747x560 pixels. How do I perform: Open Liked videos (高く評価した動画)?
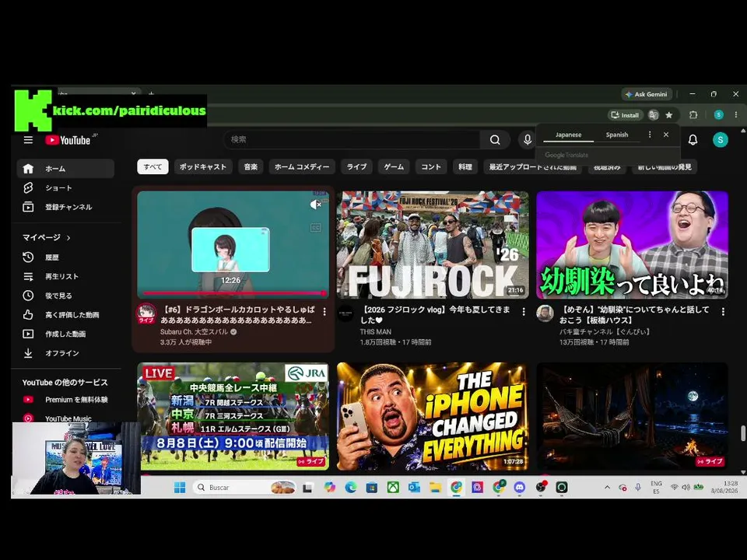click(x=65, y=314)
